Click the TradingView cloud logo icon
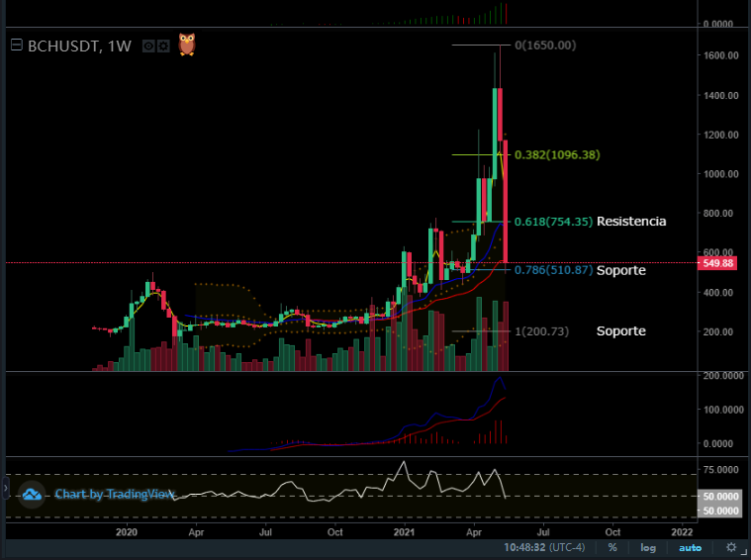 click(32, 495)
